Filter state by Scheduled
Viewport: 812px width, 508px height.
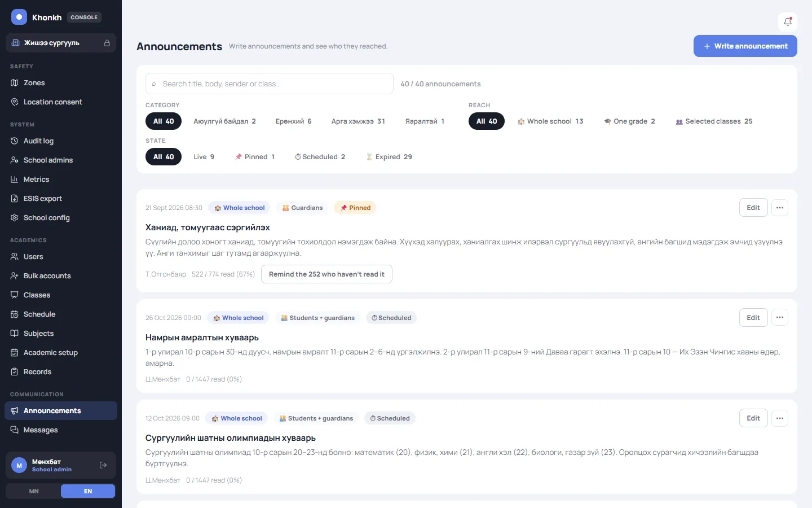[320, 157]
